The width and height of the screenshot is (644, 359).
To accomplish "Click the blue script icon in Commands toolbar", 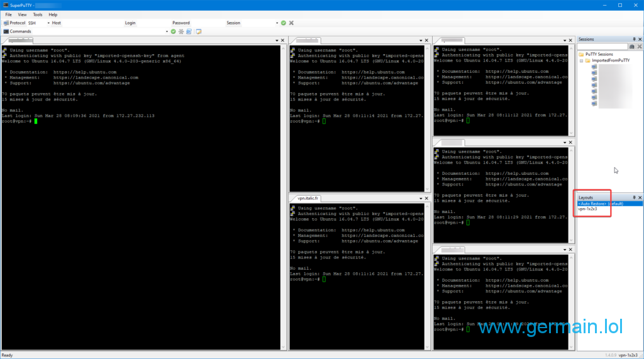I will (x=189, y=31).
